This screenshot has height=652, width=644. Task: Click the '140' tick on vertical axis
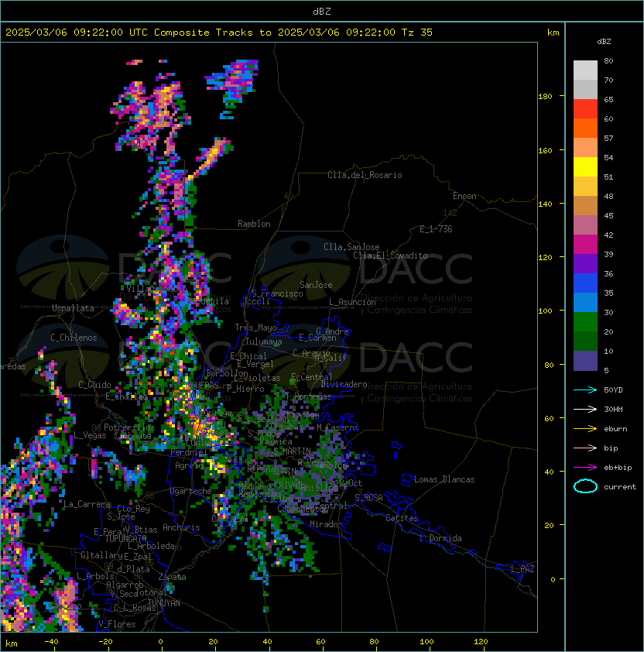(545, 204)
